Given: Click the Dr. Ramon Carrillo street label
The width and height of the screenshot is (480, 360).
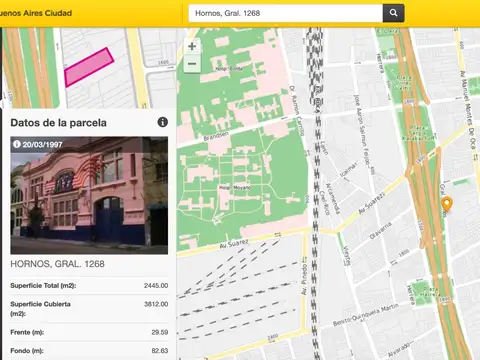Looking at the screenshot, I should click(297, 111).
